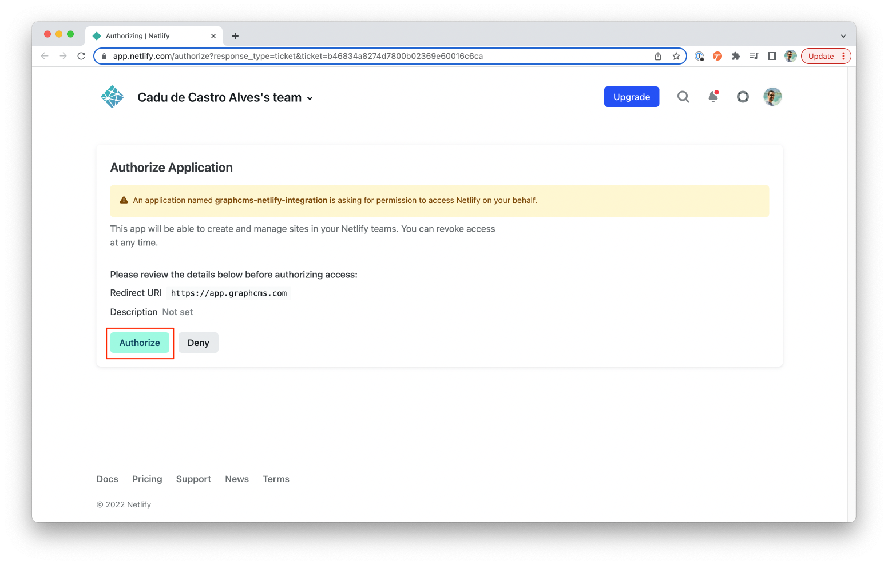The height and width of the screenshot is (588, 888).
Task: Click the Netlify logo icon
Action: click(x=112, y=97)
